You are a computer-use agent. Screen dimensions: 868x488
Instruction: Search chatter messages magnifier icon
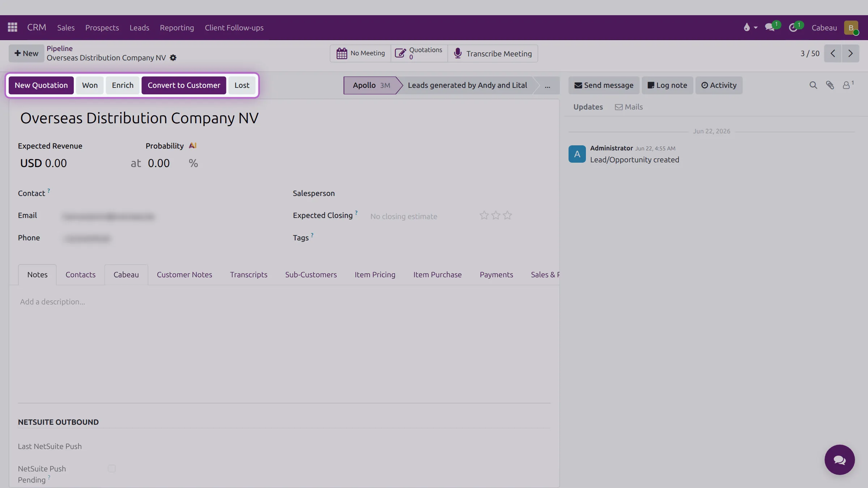[x=813, y=85]
